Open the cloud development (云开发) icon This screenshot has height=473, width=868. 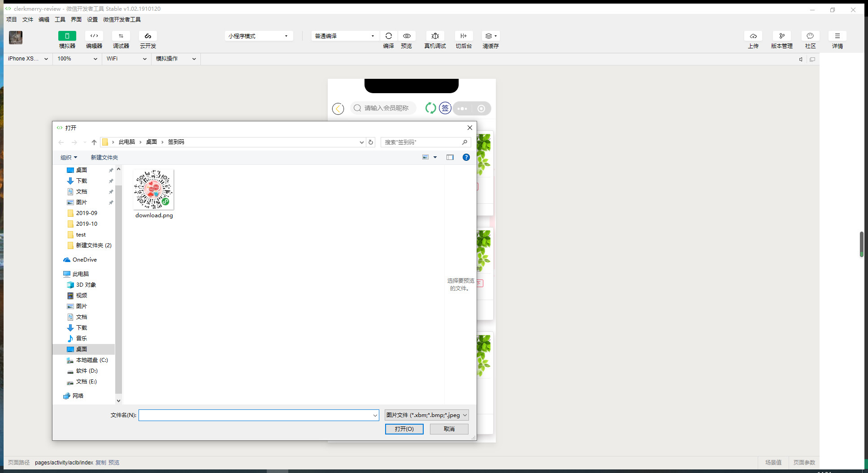click(148, 36)
